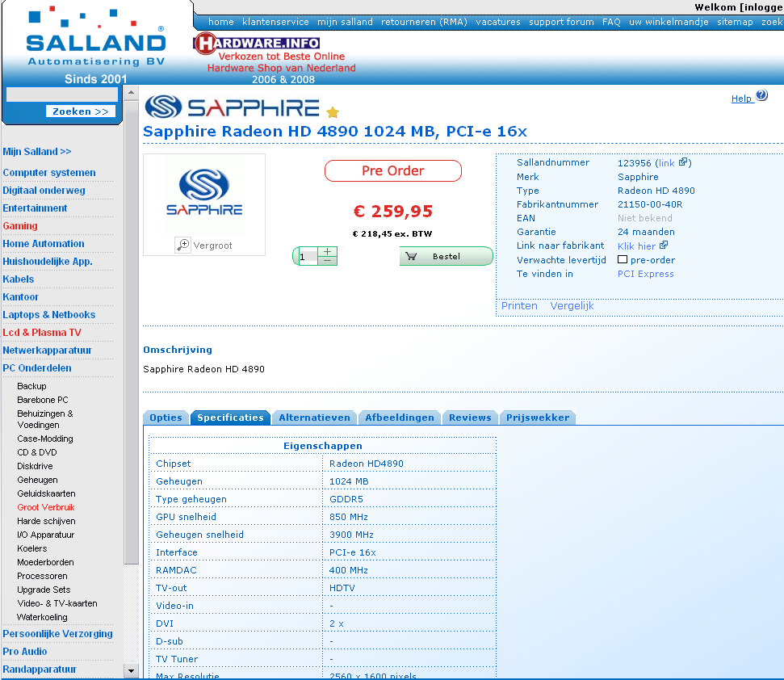Select the Specificaties tab
The width and height of the screenshot is (784, 680).
tap(230, 418)
